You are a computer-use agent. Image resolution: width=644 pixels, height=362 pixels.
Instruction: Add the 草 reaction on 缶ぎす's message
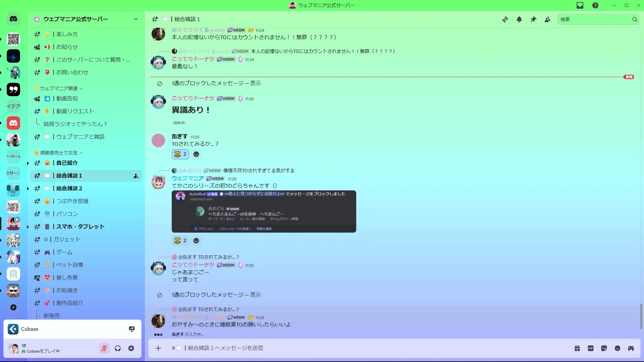click(x=180, y=154)
